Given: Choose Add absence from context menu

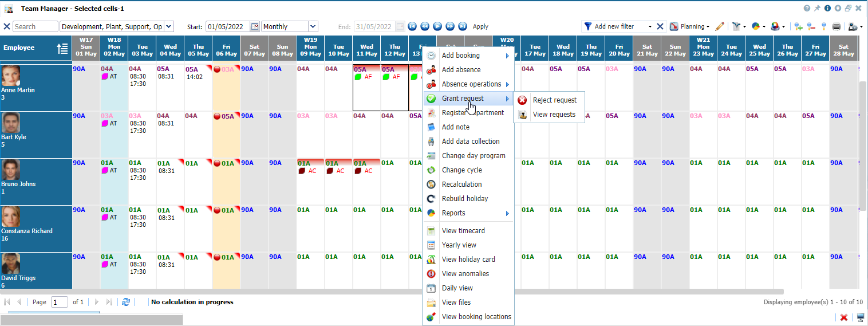Looking at the screenshot, I should (x=461, y=70).
